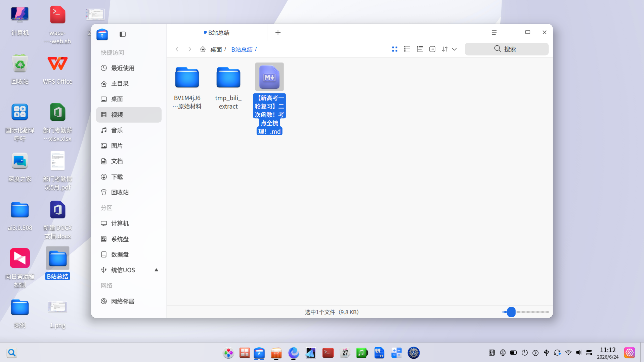Open terminal from the dock
644x362 pixels.
click(x=328, y=353)
